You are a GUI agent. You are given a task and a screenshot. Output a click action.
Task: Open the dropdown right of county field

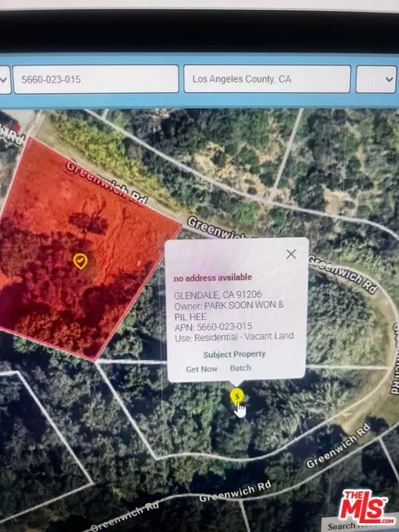pos(376,79)
